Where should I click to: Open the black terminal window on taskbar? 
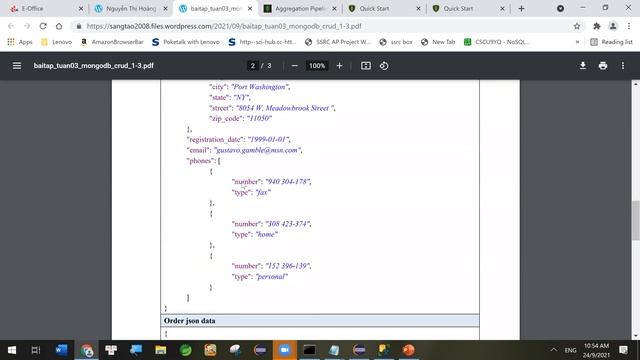click(309, 350)
